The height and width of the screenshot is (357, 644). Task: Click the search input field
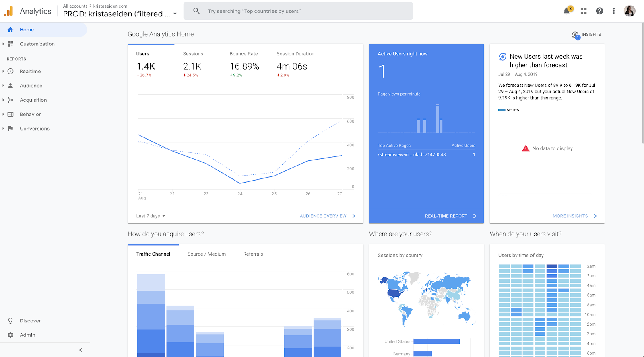(298, 11)
